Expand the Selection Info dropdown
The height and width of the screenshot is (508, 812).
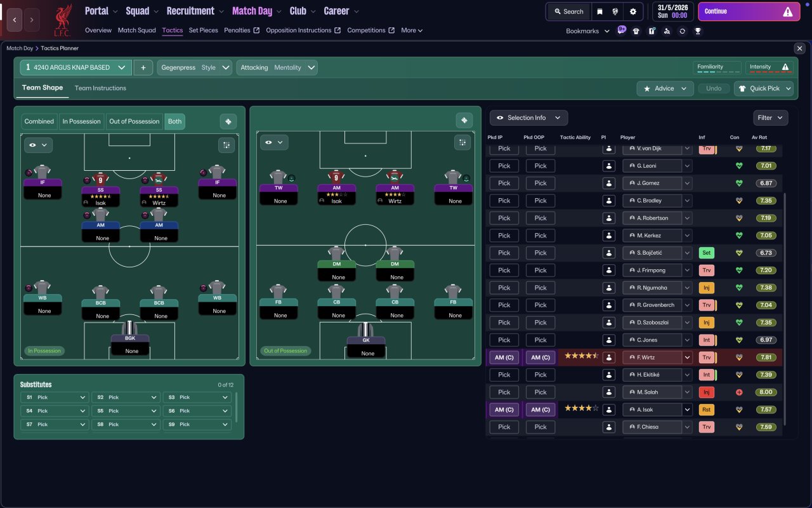click(528, 117)
